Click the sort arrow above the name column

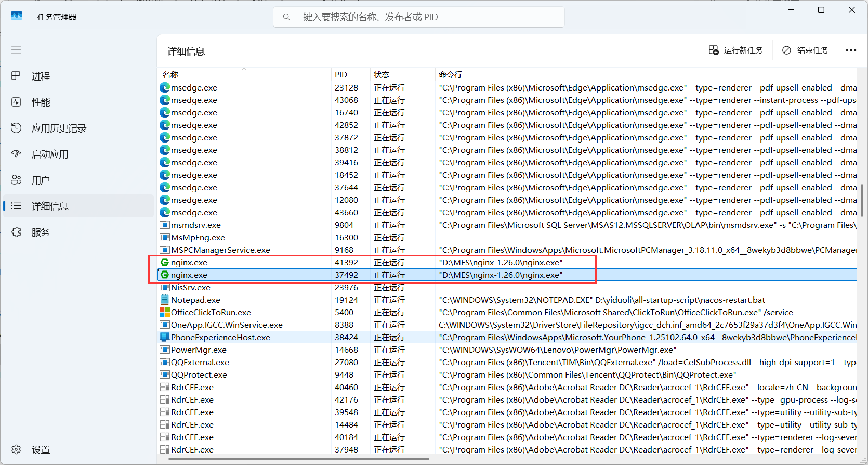[244, 69]
